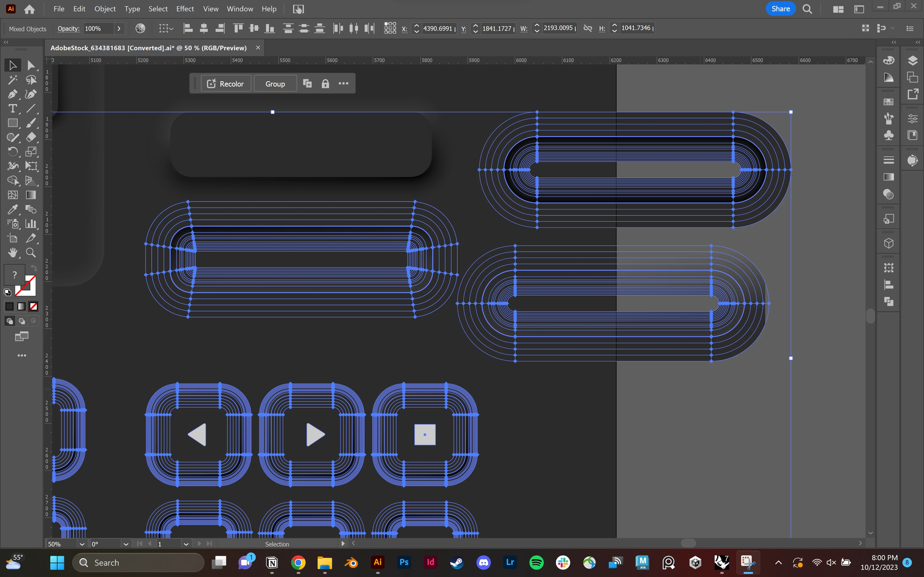Select the Eraser tool

click(x=31, y=137)
